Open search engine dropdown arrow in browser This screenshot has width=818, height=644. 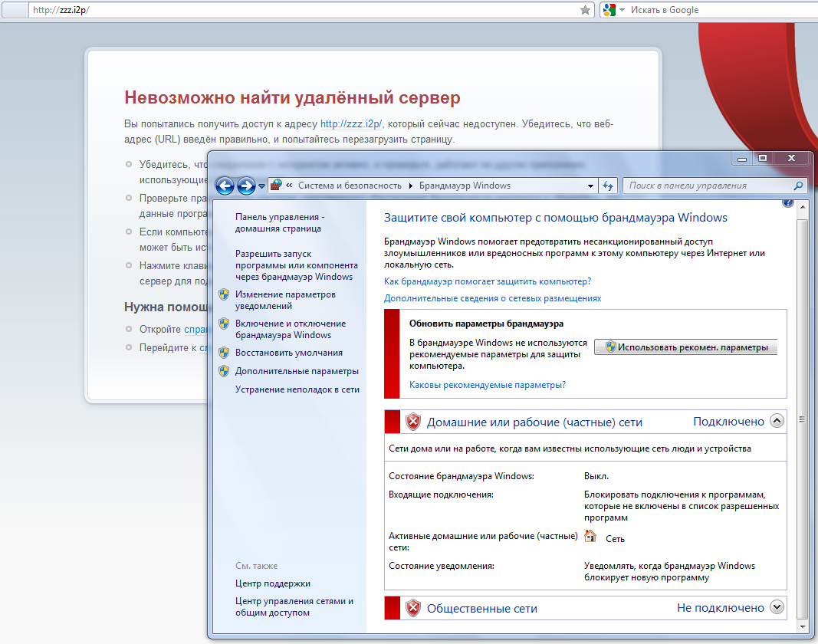point(622,10)
